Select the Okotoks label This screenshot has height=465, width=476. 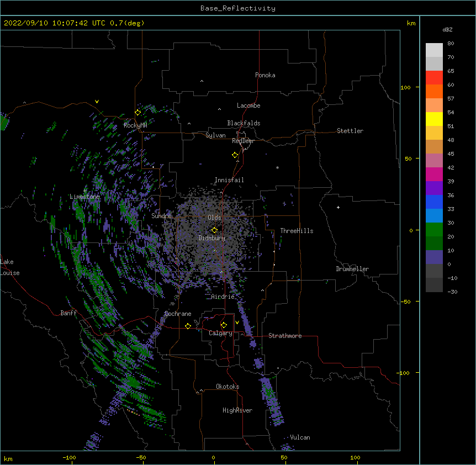[228, 387]
